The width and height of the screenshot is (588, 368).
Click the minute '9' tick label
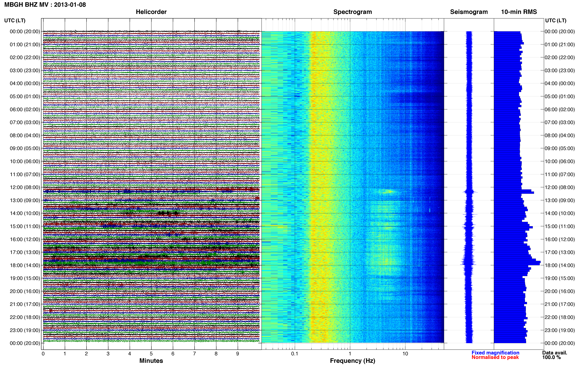coord(238,354)
